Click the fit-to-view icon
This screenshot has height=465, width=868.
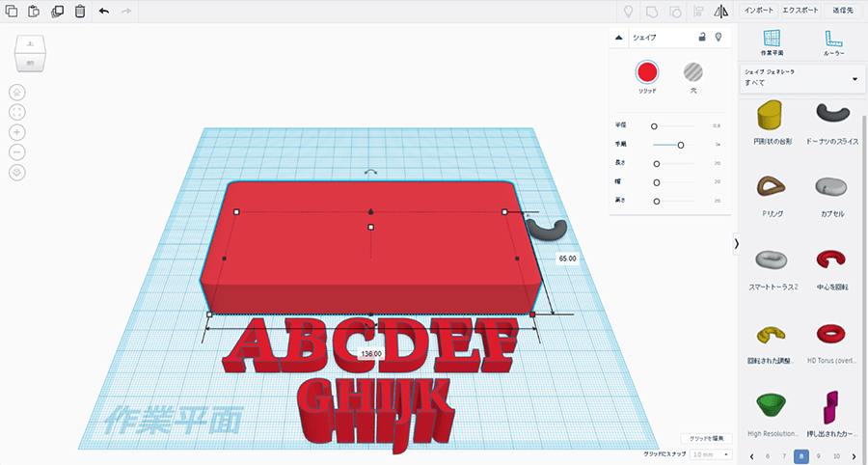click(x=17, y=112)
